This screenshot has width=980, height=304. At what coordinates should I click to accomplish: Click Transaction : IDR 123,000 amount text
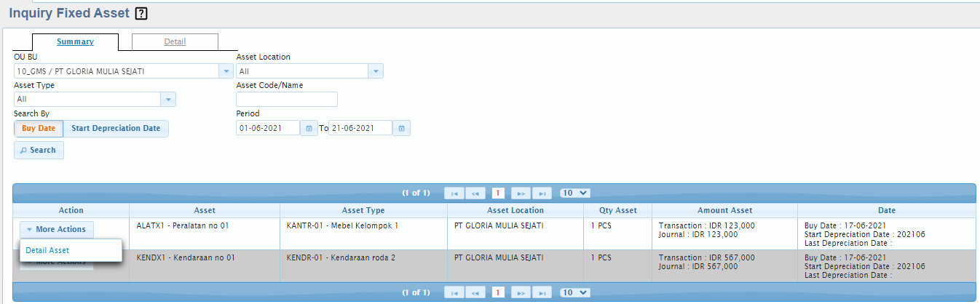pyautogui.click(x=706, y=225)
